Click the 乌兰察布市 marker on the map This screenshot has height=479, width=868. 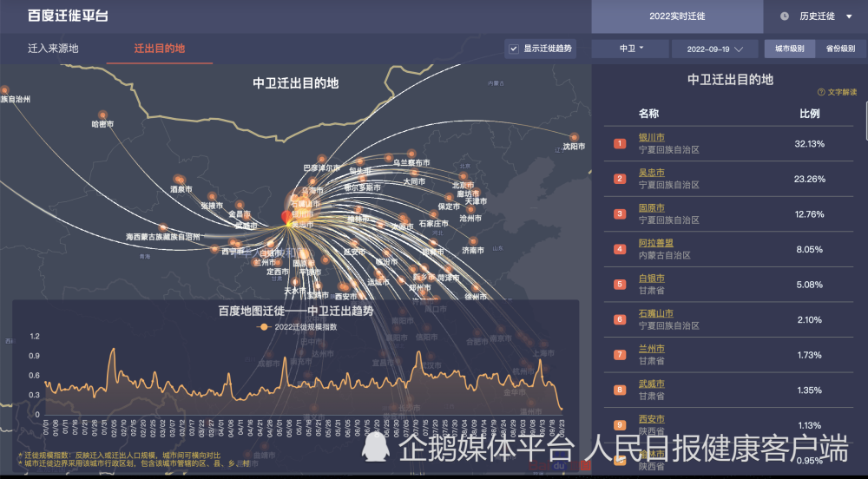click(x=411, y=154)
